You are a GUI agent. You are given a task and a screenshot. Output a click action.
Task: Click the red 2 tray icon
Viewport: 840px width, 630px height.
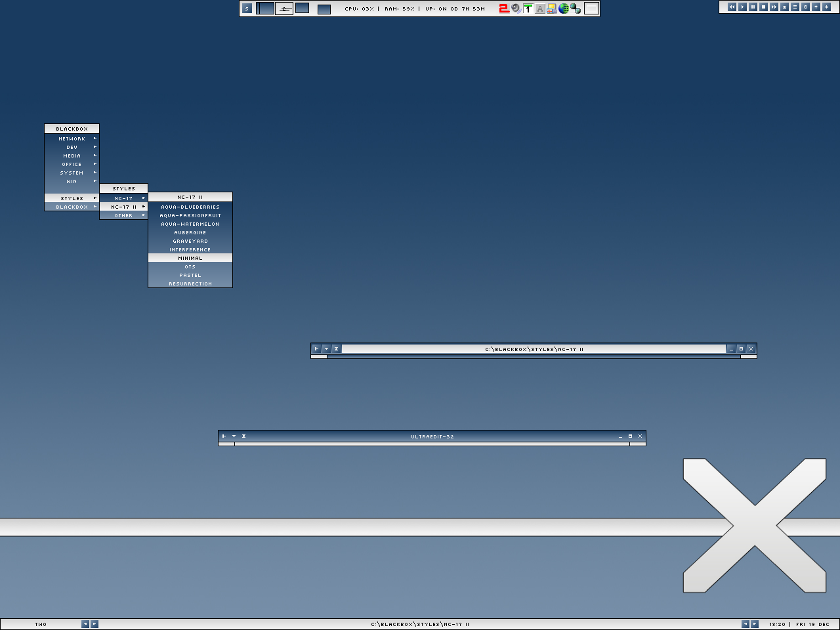point(504,9)
